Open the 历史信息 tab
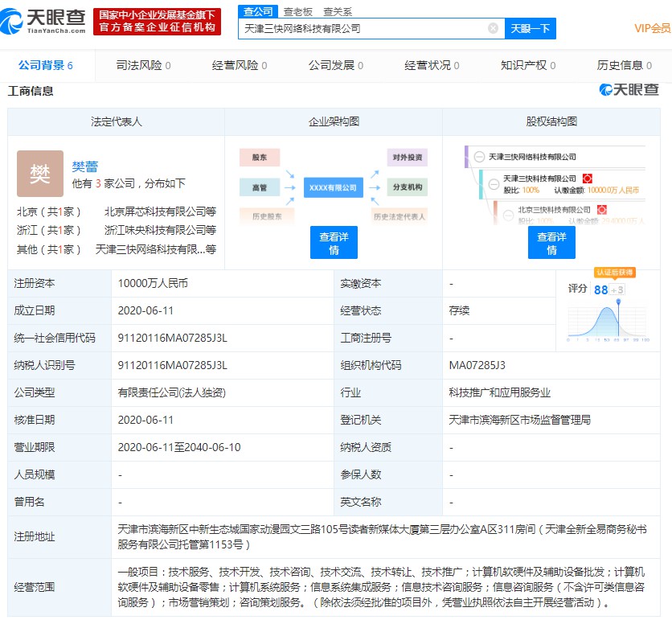Viewport: 672px width, 624px height. 624,65
